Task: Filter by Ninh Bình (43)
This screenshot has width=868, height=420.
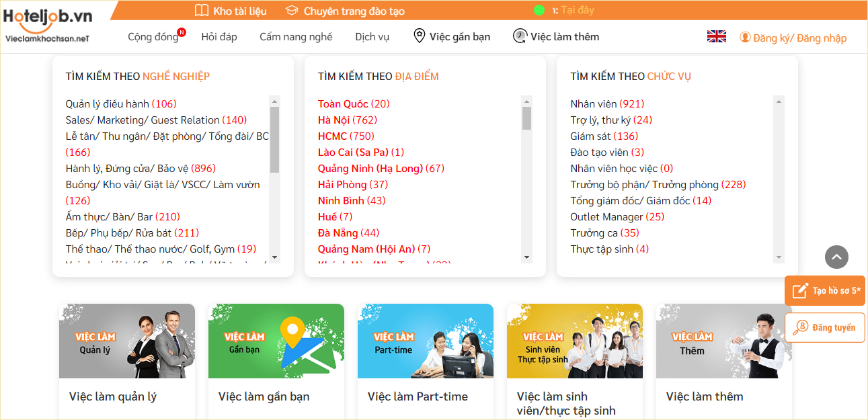Action: 352,200
